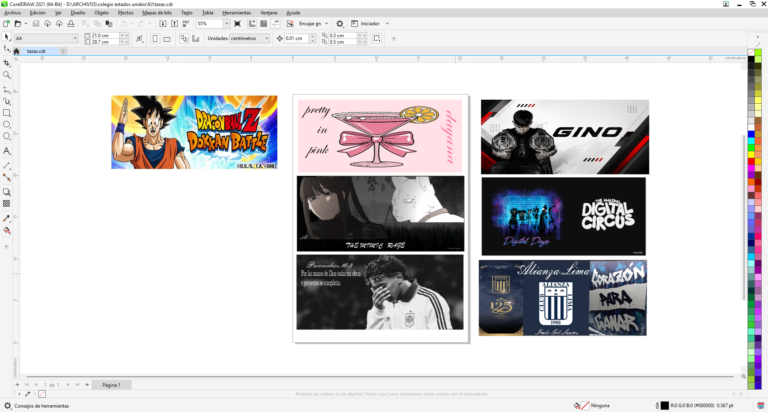Select the Text tool
The height and width of the screenshot is (412, 768).
[x=6, y=151]
